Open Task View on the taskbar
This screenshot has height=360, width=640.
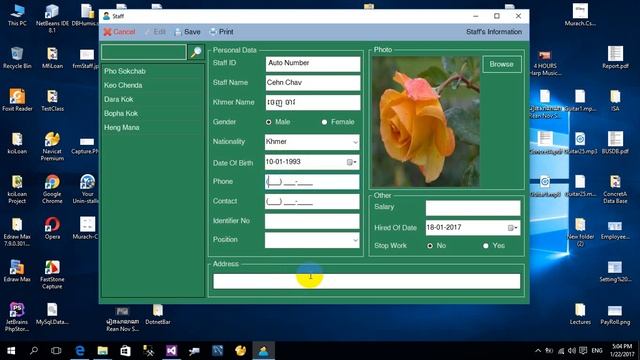click(56, 351)
